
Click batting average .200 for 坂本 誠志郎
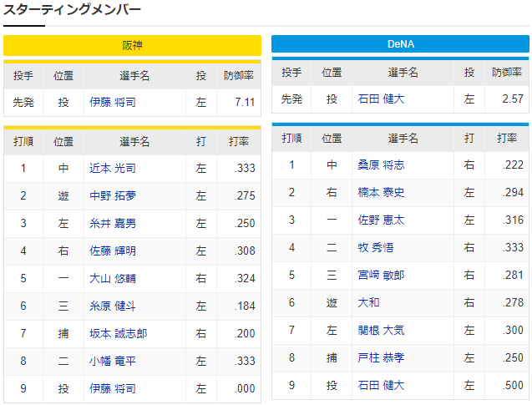point(245,333)
